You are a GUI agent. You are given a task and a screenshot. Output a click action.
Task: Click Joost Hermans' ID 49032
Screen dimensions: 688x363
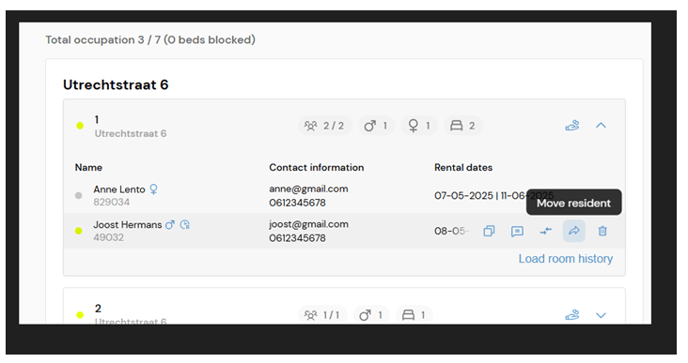click(108, 237)
